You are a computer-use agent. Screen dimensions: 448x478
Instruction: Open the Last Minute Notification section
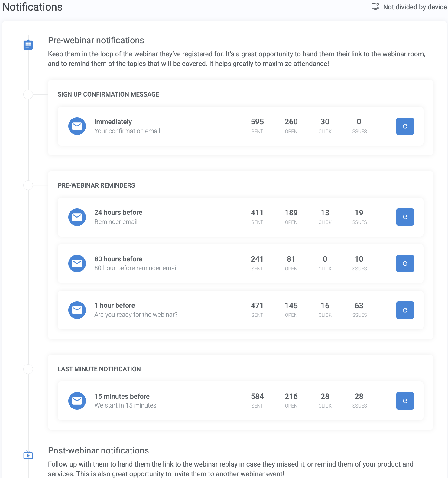pos(99,369)
